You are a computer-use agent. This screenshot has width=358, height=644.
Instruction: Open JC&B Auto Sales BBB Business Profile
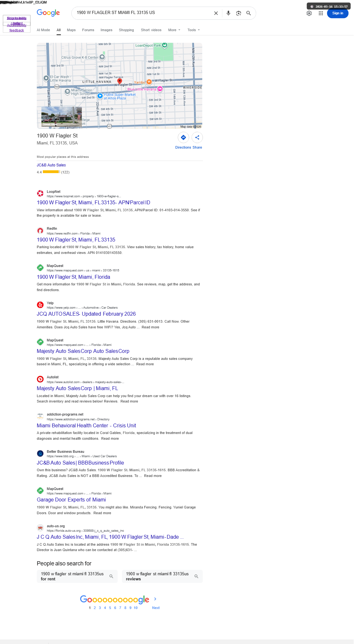tap(80, 463)
